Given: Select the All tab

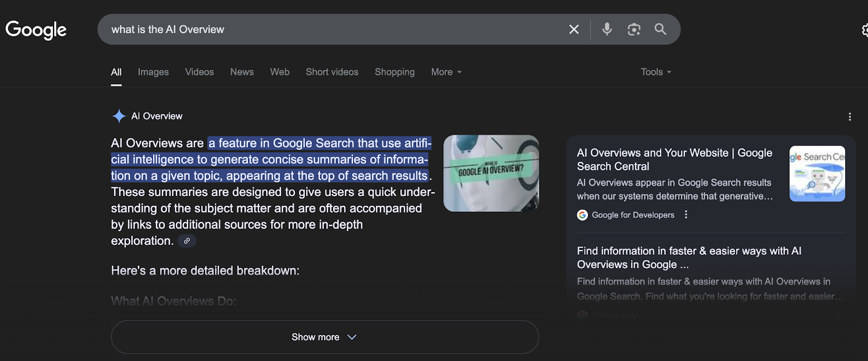Looking at the screenshot, I should coord(116,72).
